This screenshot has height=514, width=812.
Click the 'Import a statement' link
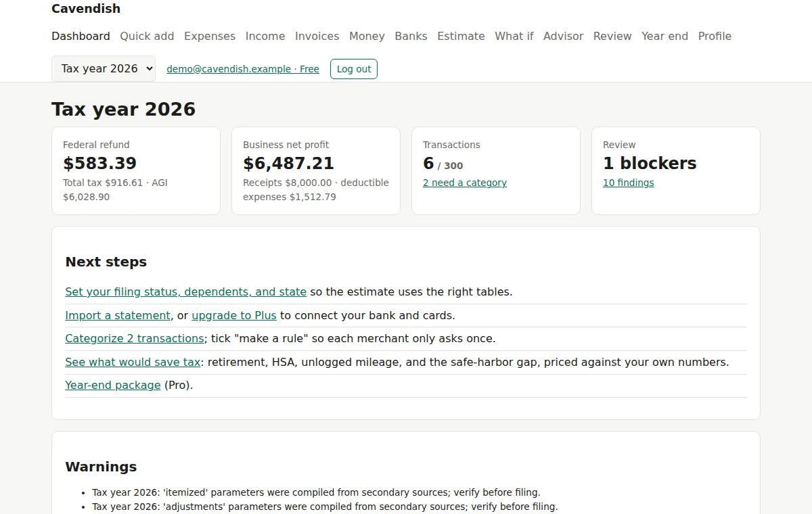pos(118,315)
